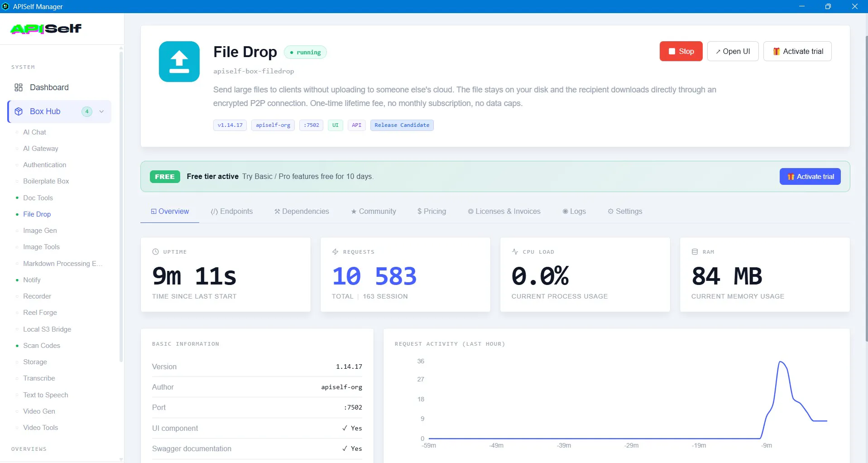Select Recorder in sidebar
The height and width of the screenshot is (463, 868).
coord(37,296)
